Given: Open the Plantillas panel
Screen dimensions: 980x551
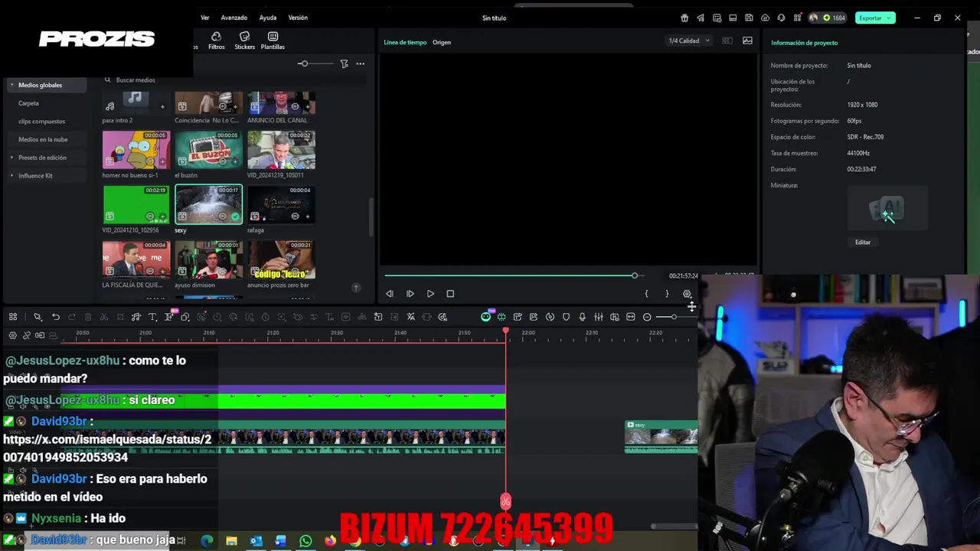Looking at the screenshot, I should tap(273, 41).
